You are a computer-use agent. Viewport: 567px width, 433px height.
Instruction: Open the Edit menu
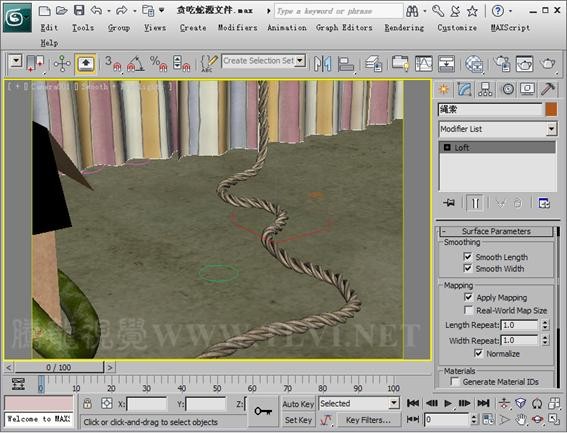[49, 28]
